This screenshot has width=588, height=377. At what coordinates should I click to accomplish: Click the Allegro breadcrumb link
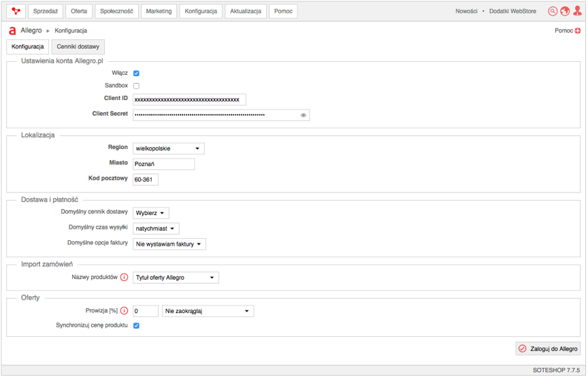[x=31, y=31]
